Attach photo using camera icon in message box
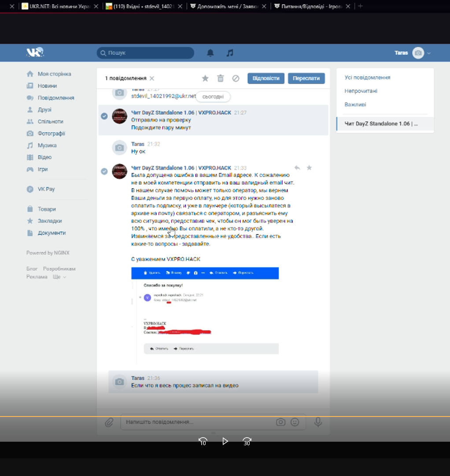This screenshot has width=450, height=476. pos(280,422)
